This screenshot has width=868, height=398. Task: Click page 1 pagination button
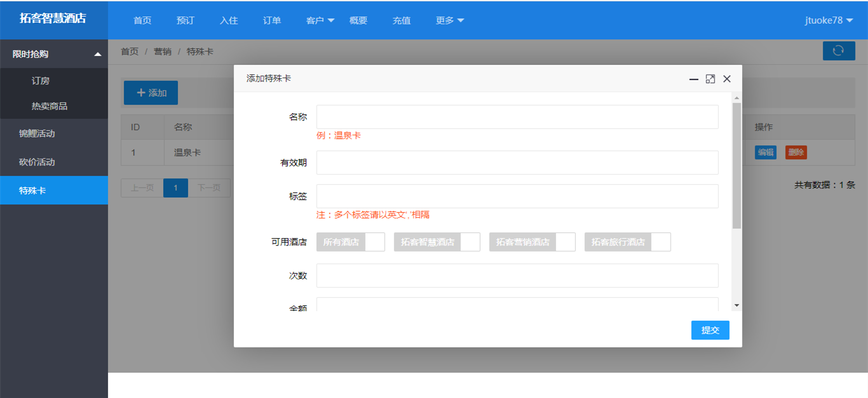point(175,188)
